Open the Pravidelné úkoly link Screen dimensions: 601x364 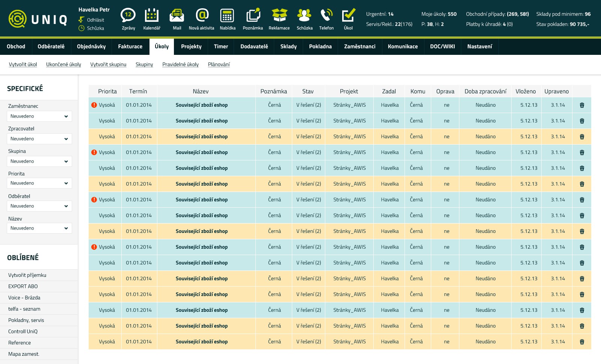coord(180,65)
